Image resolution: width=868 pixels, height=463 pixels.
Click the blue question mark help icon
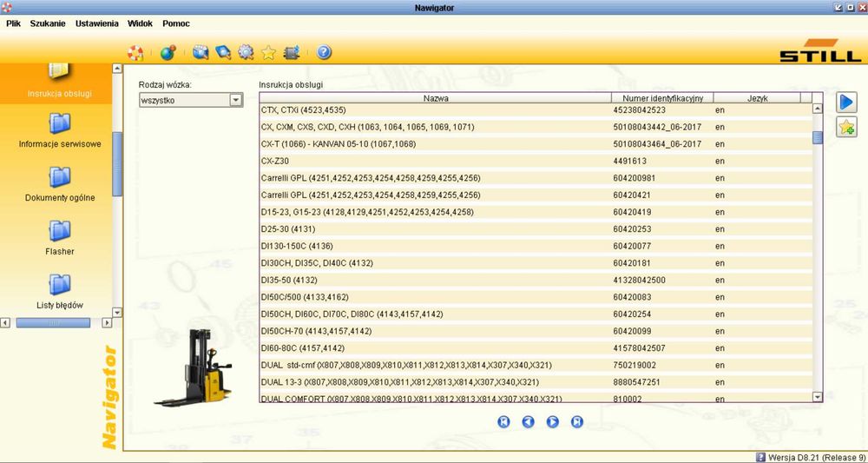pos(324,53)
